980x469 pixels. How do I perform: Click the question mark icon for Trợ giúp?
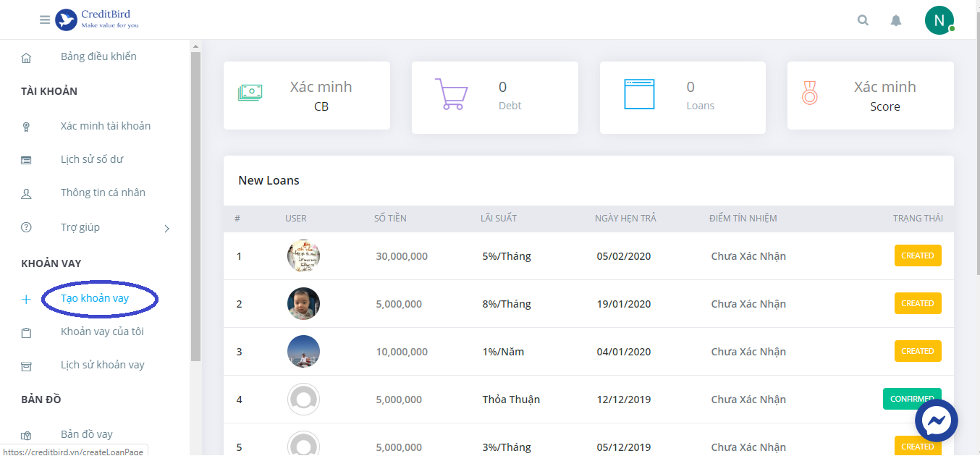pos(27,227)
